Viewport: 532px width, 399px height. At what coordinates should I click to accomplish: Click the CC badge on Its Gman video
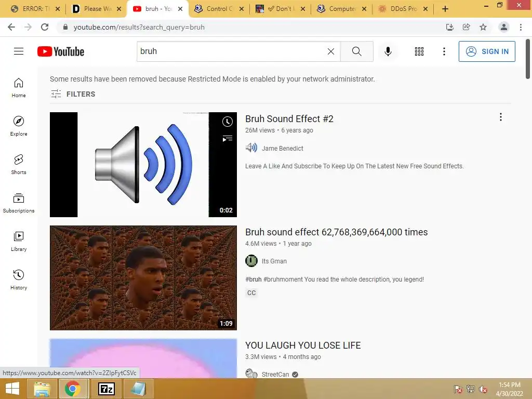251,293
